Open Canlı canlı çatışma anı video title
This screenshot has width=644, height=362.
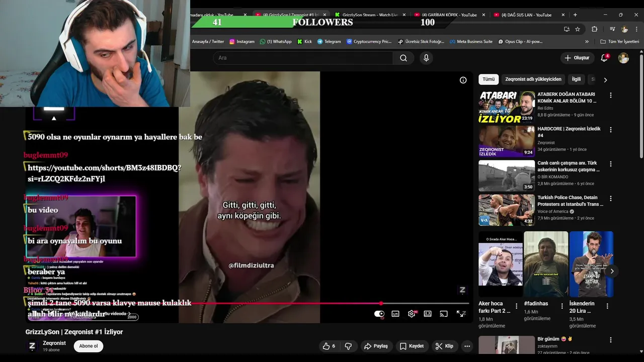[x=569, y=166]
